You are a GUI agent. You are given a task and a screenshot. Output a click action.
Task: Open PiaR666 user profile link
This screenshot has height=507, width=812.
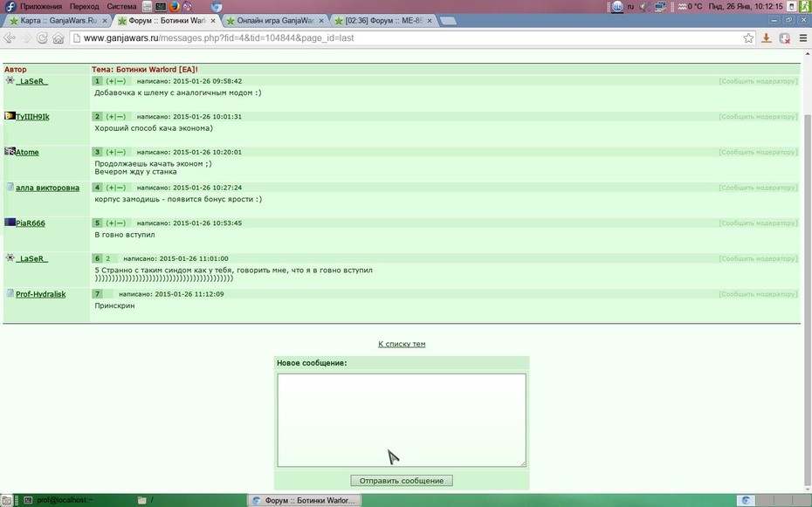(x=30, y=223)
